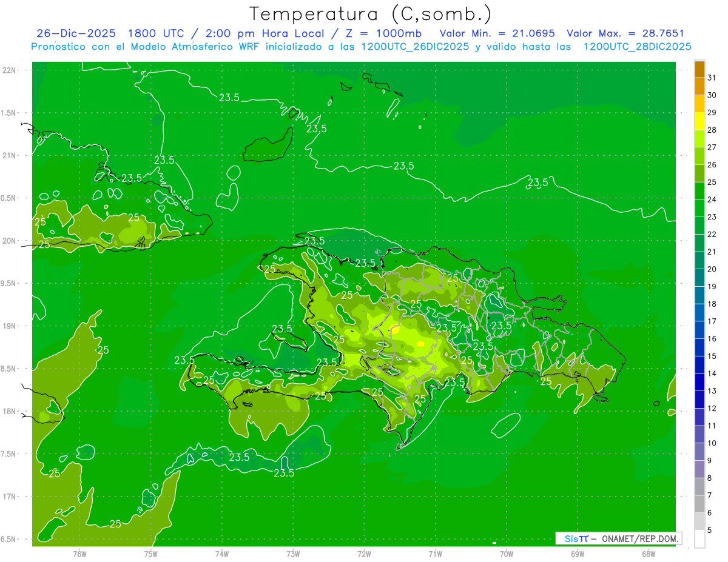Click the "69W" longitude axis label

click(x=578, y=554)
